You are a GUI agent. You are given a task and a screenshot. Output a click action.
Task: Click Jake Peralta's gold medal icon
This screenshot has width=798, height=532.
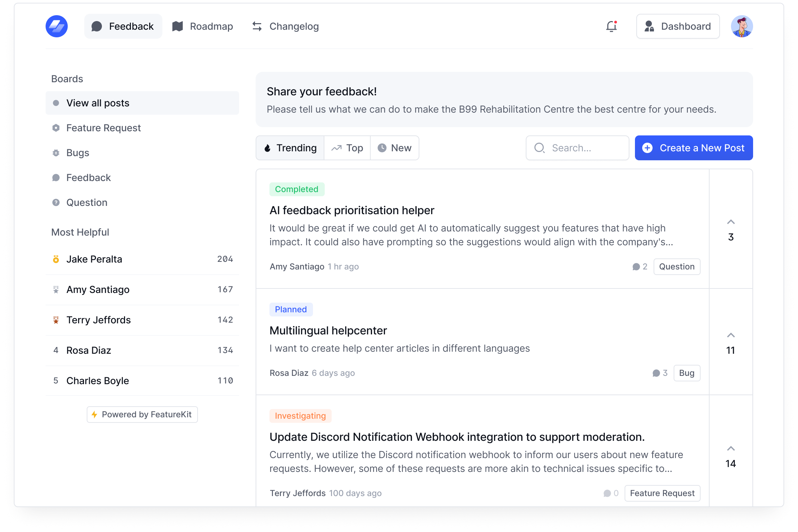click(x=56, y=259)
